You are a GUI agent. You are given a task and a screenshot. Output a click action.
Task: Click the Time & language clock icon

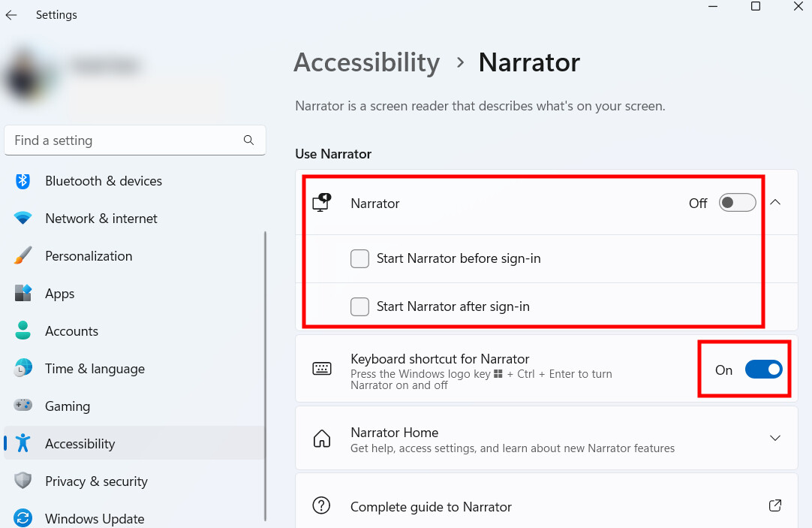[x=23, y=368]
